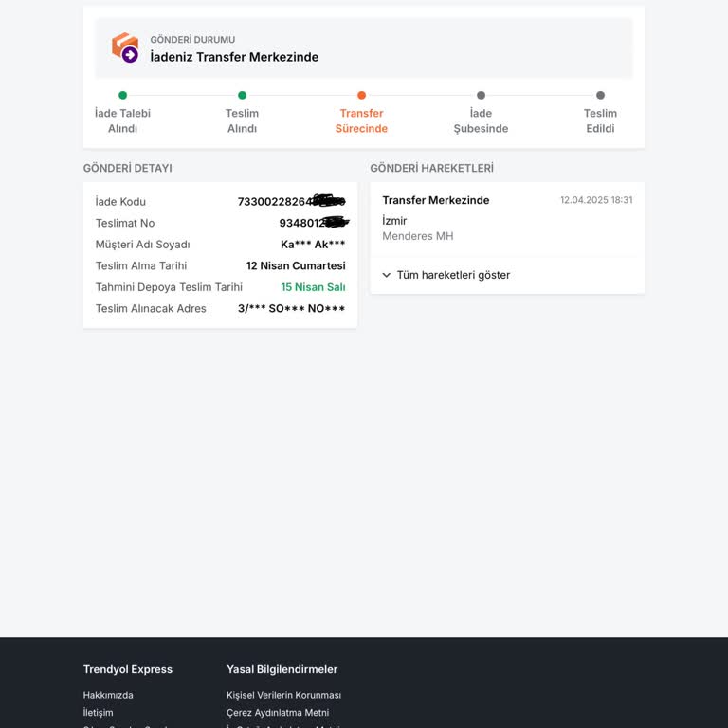Click the green 15 Nisan Salı date

tap(313, 287)
